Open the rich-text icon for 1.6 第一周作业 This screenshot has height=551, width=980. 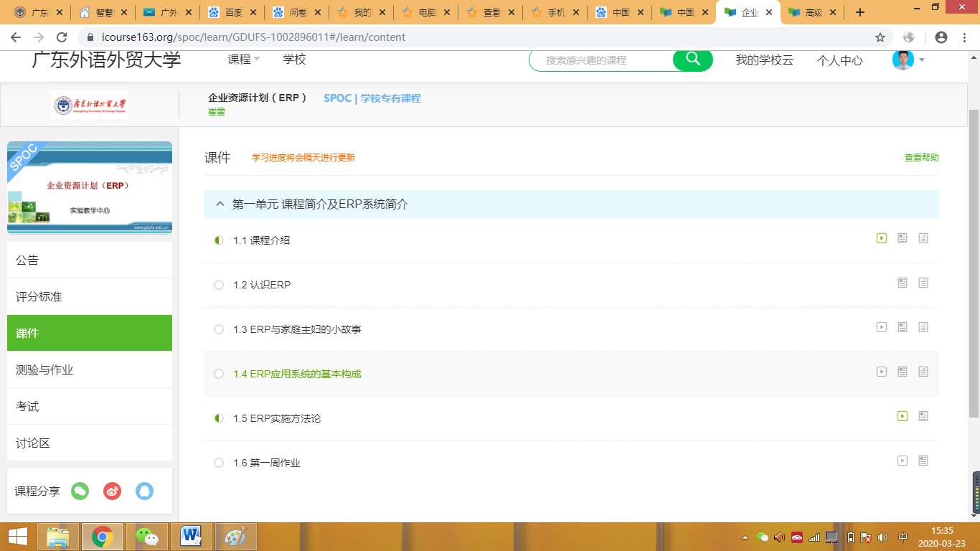coord(923,461)
